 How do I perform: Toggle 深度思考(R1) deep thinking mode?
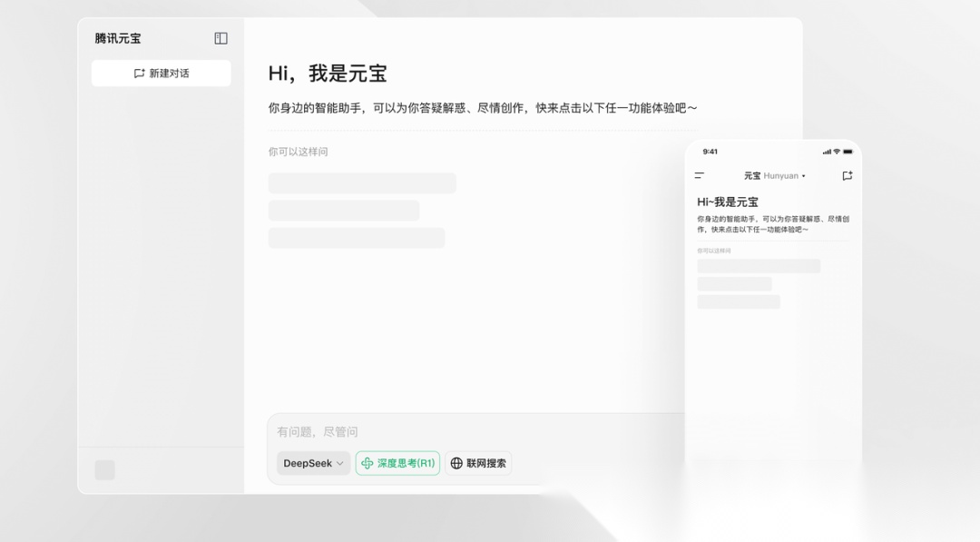pos(397,463)
